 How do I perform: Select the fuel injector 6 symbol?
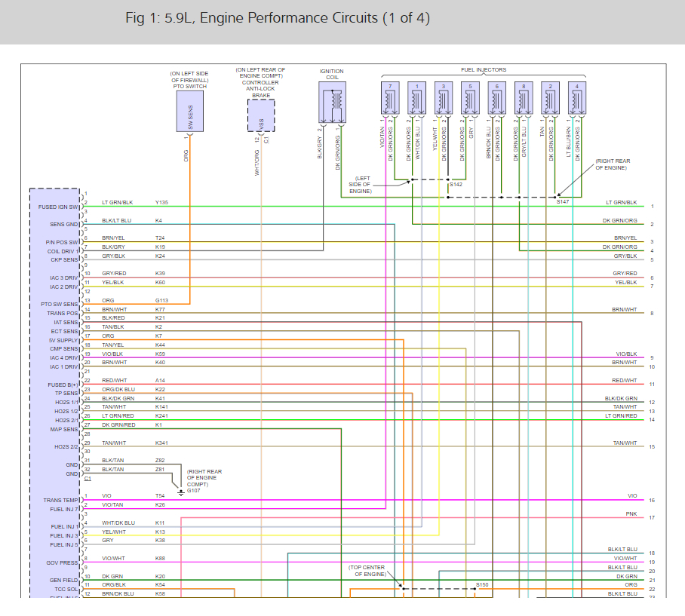tap(497, 98)
